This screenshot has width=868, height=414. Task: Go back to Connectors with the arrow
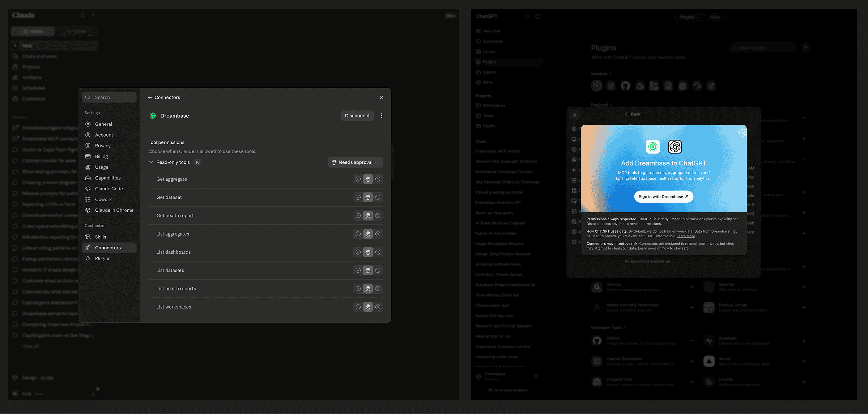tap(150, 98)
